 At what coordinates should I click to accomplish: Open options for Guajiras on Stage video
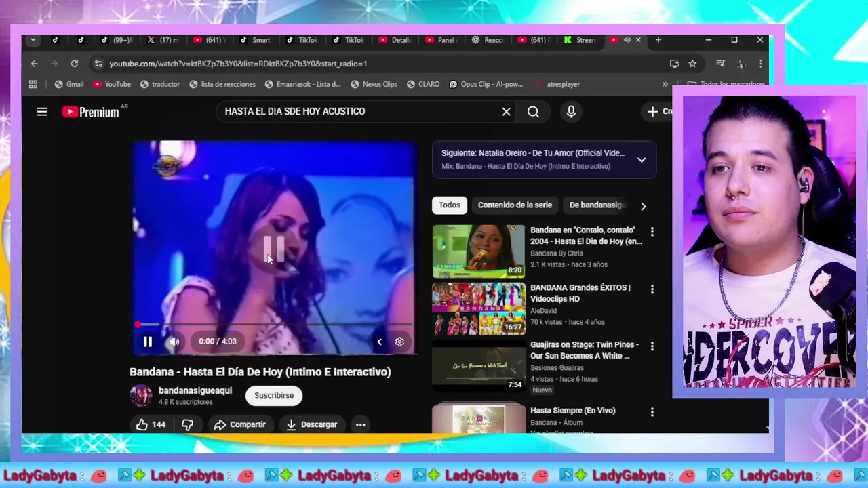pos(652,346)
